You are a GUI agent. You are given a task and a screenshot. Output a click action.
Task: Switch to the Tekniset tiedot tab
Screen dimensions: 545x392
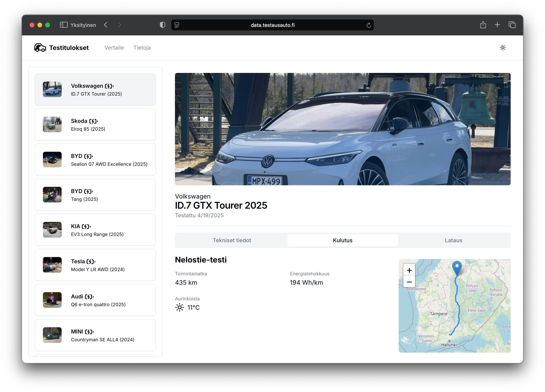[232, 240]
